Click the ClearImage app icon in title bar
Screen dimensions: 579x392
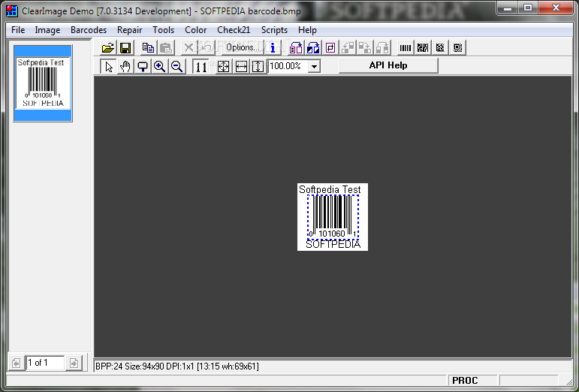pos(12,11)
